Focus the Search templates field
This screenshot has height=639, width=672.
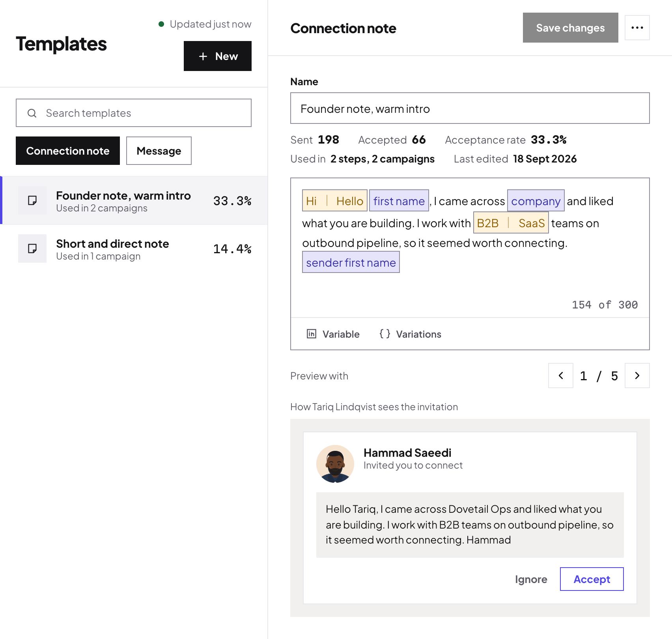click(x=134, y=113)
